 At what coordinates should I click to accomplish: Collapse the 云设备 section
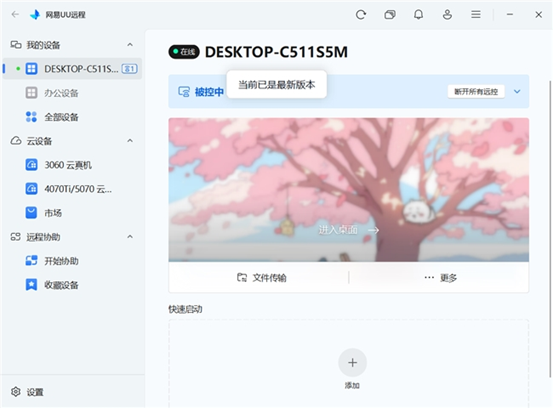point(130,141)
